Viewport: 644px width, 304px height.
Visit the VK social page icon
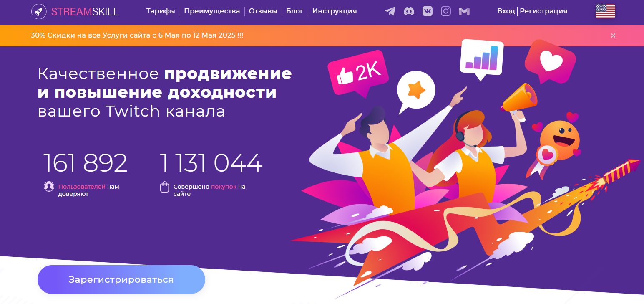(428, 11)
